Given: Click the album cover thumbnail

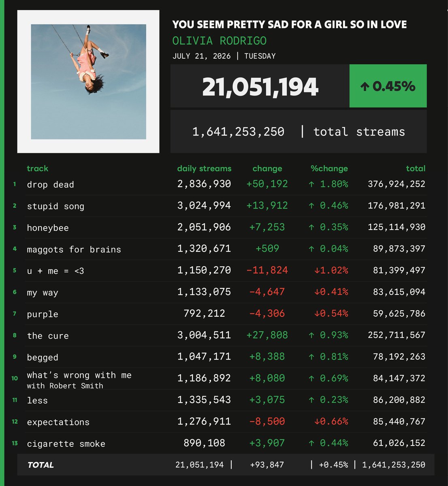Looking at the screenshot, I should (88, 82).
